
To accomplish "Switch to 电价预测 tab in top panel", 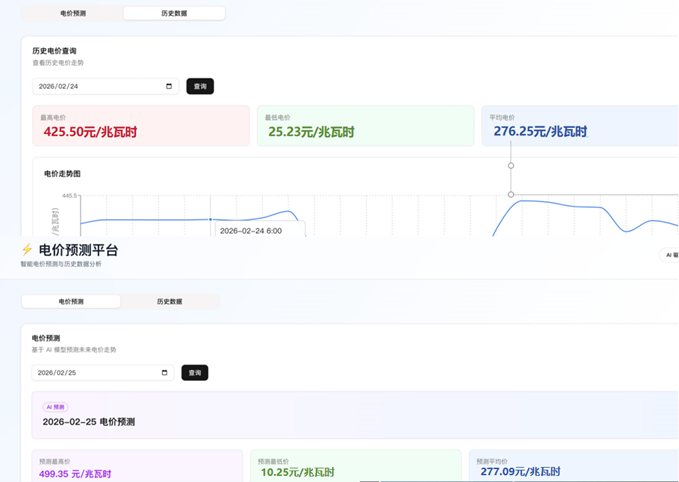I will [x=72, y=14].
